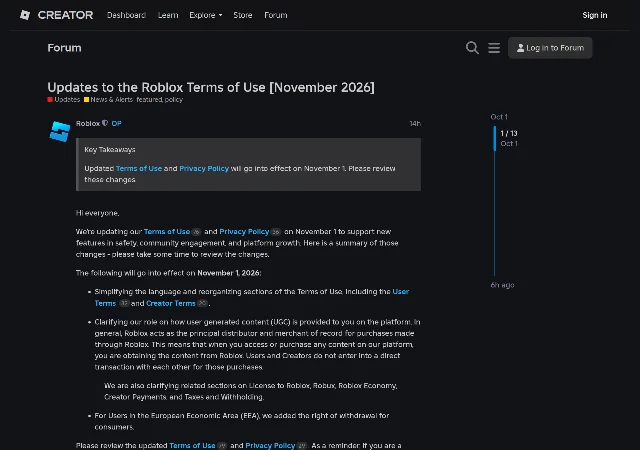Click the featured tag

tap(149, 99)
